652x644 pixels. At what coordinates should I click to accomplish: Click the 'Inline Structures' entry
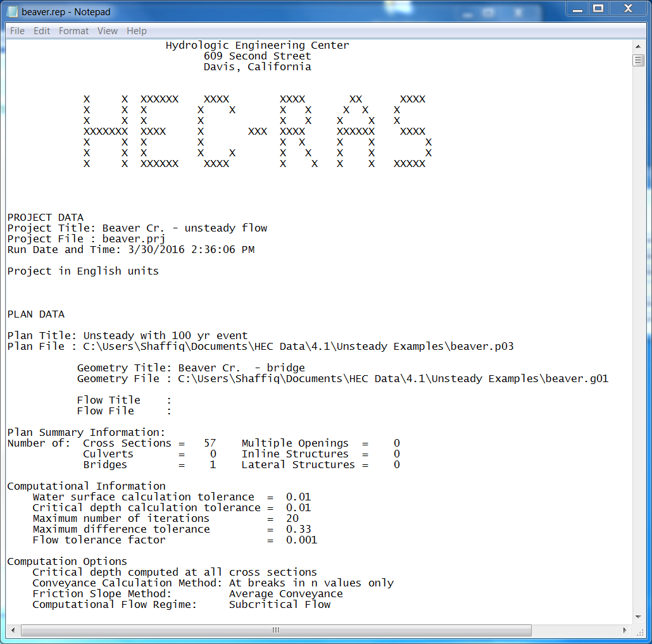click(x=320, y=454)
